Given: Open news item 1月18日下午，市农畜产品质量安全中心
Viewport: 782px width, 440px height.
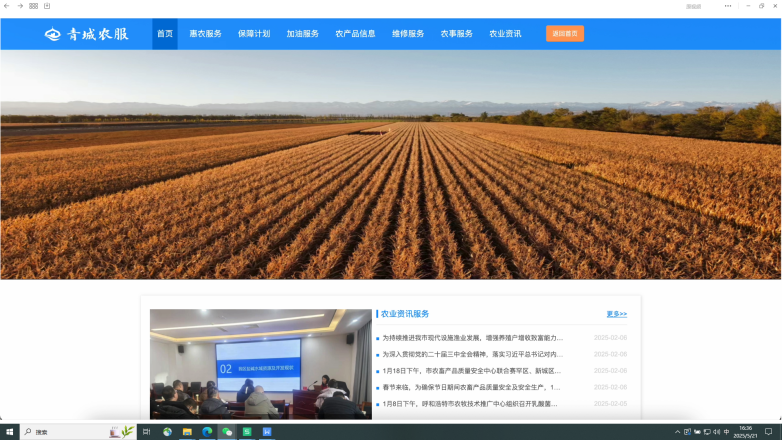Looking at the screenshot, I should point(472,371).
